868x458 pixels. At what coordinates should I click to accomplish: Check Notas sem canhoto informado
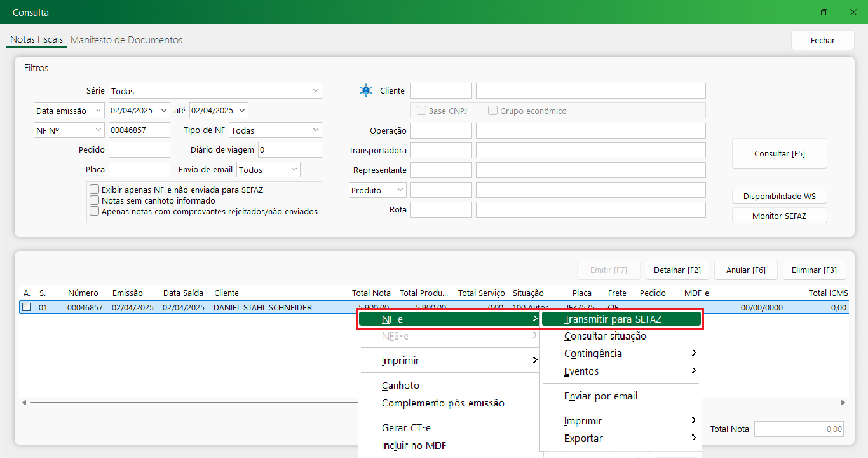click(x=95, y=200)
